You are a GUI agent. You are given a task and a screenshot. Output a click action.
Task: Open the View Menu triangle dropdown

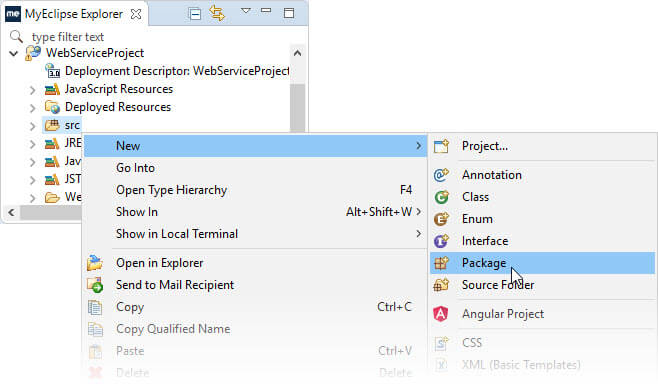point(246,10)
